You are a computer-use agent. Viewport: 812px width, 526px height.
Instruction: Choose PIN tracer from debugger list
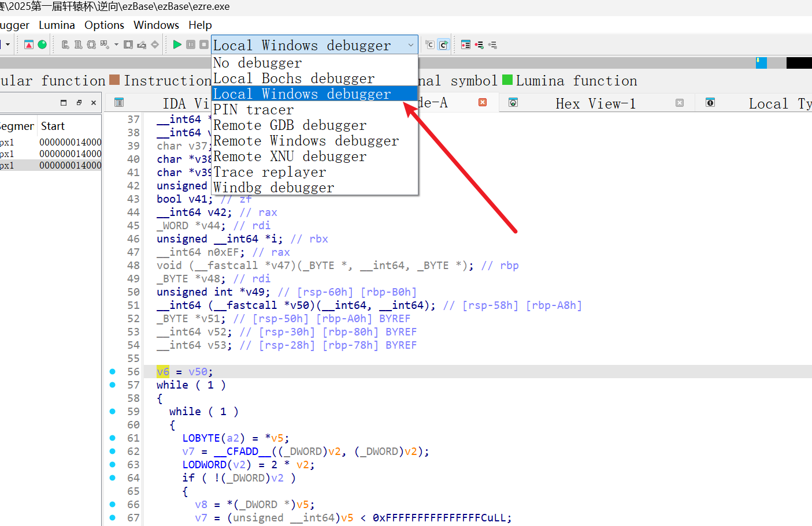click(315, 109)
